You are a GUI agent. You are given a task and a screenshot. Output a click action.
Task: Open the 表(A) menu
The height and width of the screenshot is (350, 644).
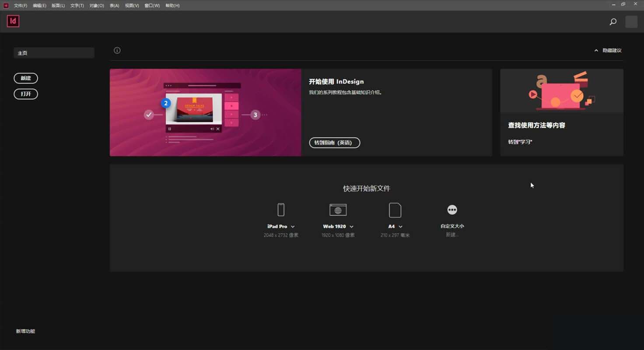[x=114, y=6]
